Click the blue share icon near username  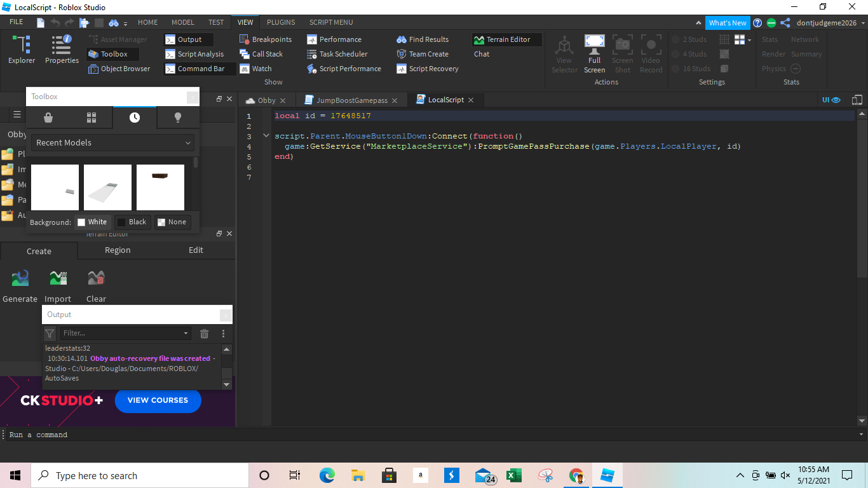tap(785, 23)
